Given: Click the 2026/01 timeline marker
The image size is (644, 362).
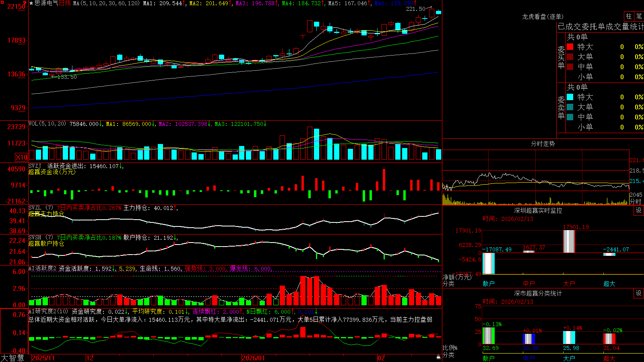Looking at the screenshot, I should click(254, 358).
